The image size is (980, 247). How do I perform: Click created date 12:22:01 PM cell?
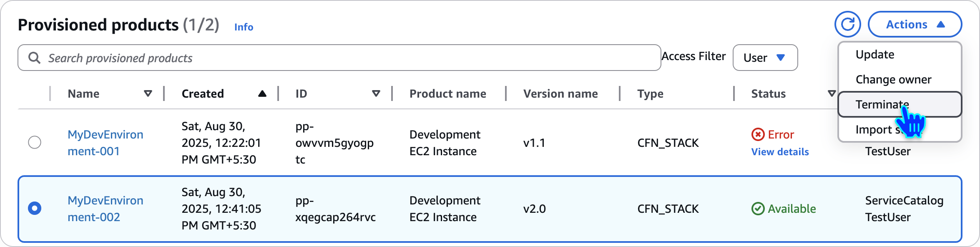pos(221,143)
